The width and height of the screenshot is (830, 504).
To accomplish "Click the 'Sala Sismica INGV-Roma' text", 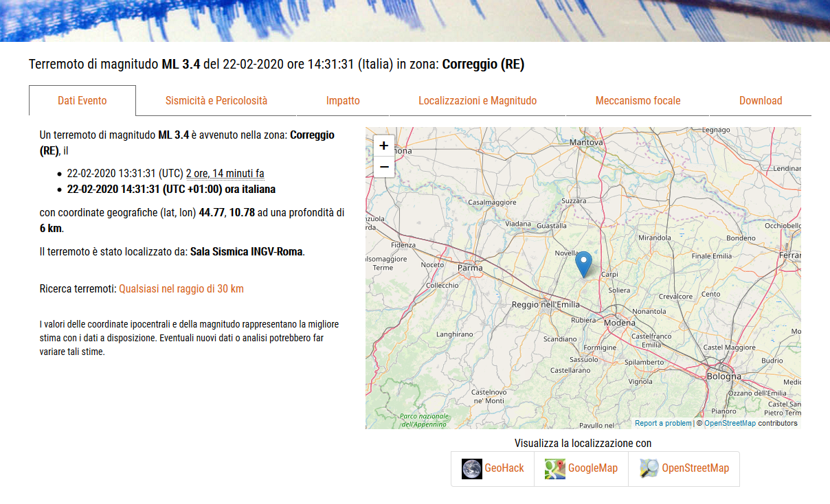I will click(247, 252).
